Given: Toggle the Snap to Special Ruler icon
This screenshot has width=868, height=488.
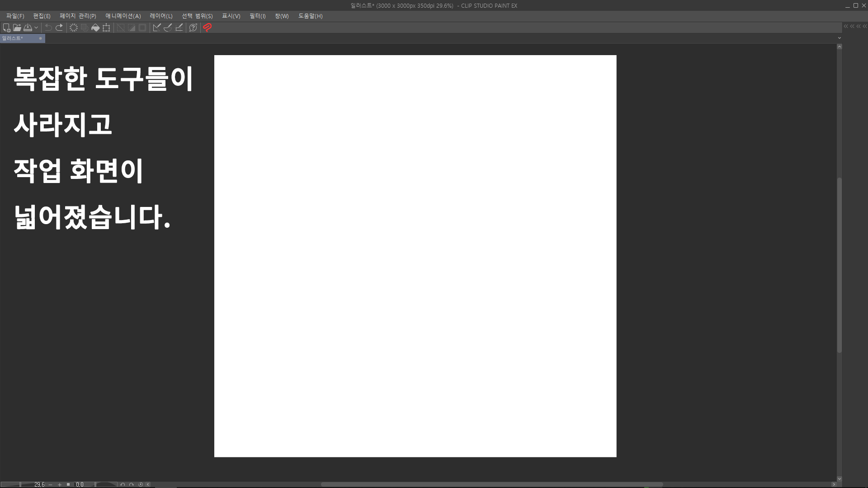Looking at the screenshot, I should [168, 28].
